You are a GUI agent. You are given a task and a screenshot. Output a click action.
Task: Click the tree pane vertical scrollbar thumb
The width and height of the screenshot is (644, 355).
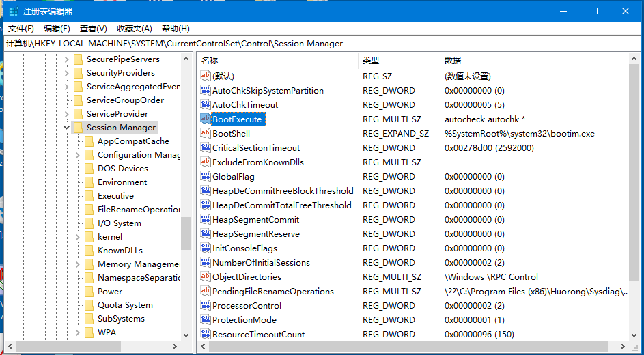pos(186,233)
